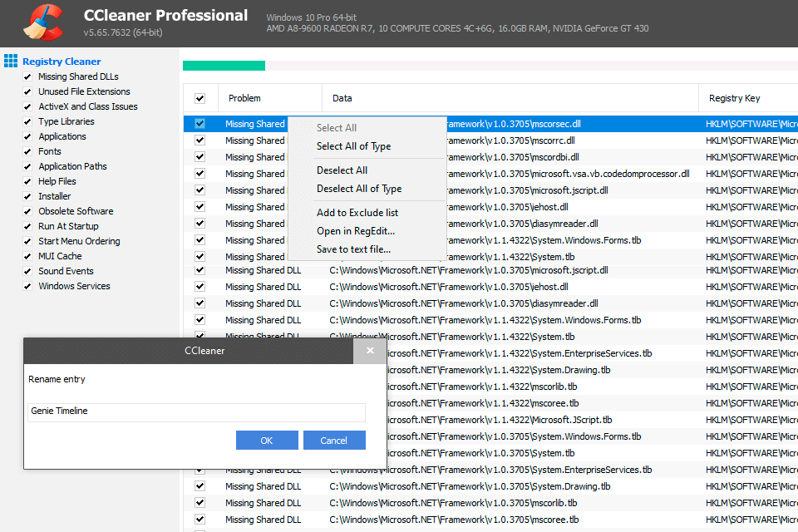Click the Cancel button
This screenshot has width=798, height=532.
pos(334,441)
